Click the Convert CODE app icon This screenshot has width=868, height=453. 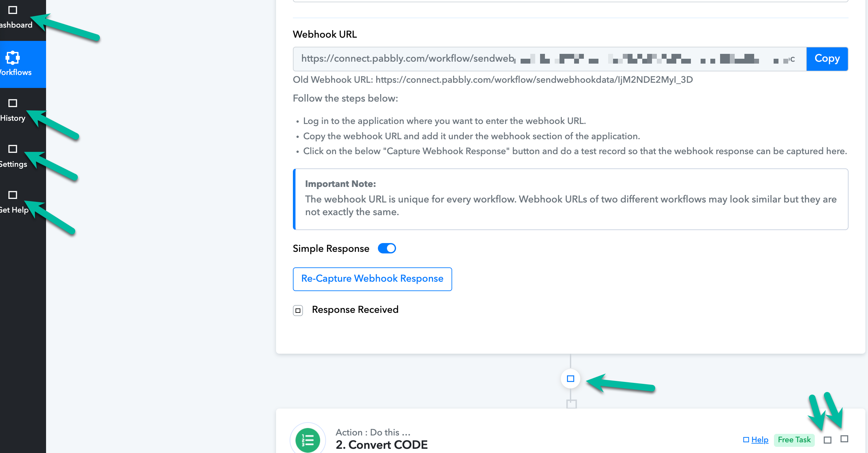tap(307, 439)
